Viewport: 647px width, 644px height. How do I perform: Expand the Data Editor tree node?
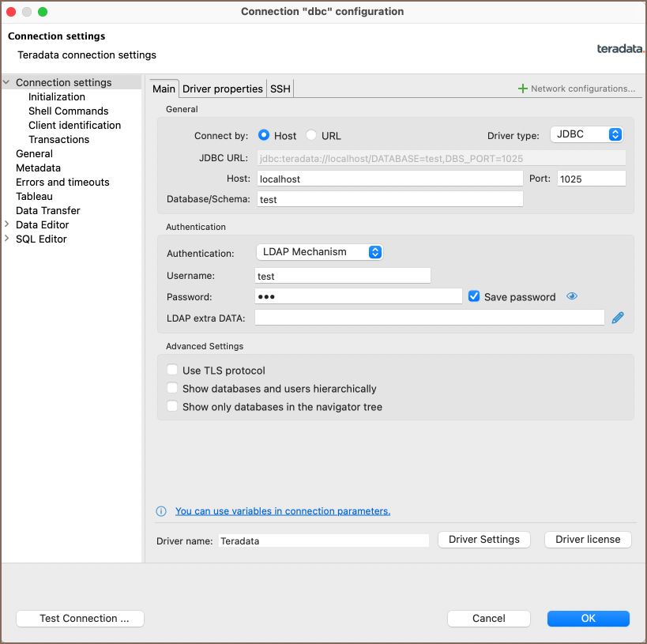[x=7, y=225]
